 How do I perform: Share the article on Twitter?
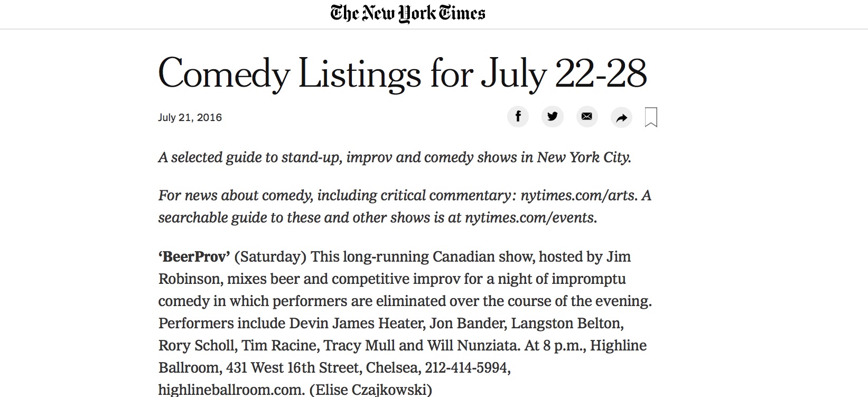coord(553,116)
